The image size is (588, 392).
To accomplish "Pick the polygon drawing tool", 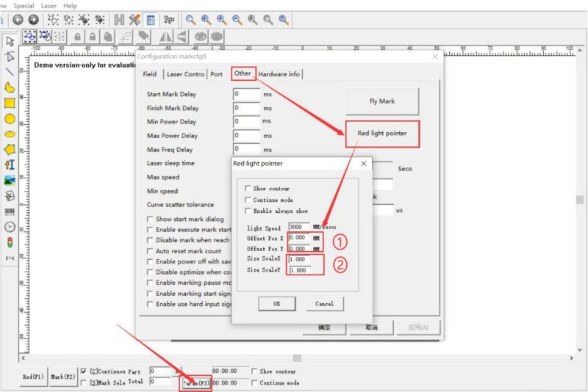I will point(10,149).
